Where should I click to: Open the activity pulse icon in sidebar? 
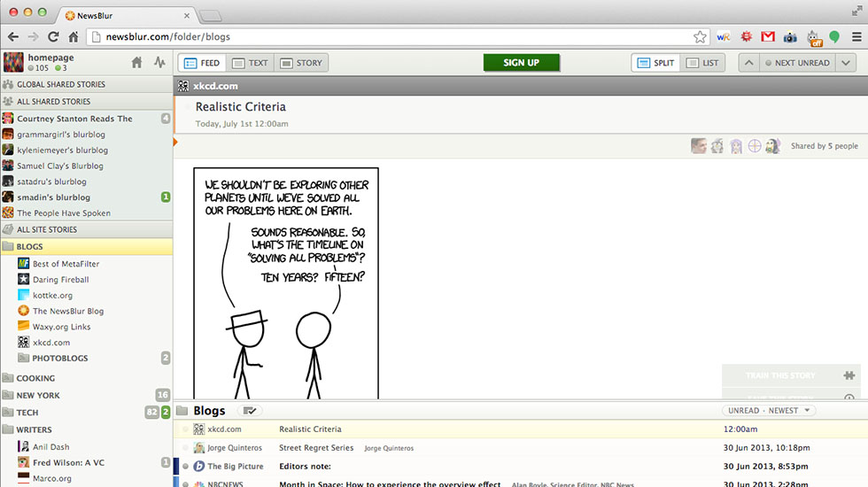pyautogui.click(x=159, y=63)
